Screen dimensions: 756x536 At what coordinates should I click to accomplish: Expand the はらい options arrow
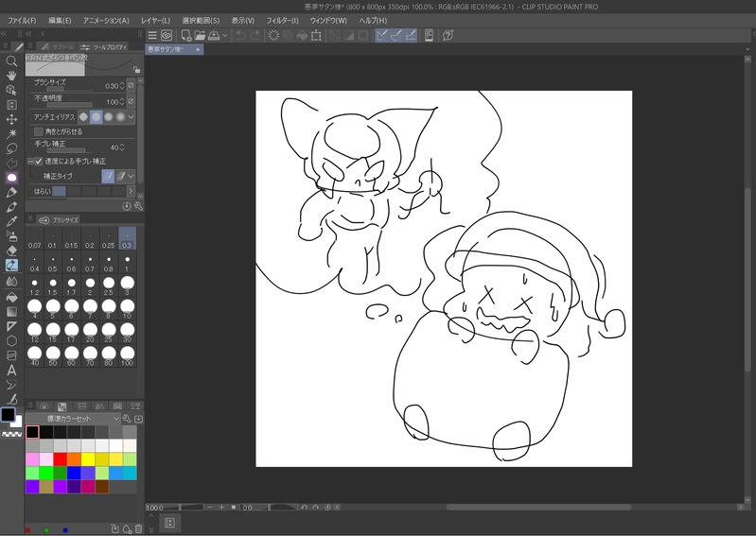[x=131, y=191]
